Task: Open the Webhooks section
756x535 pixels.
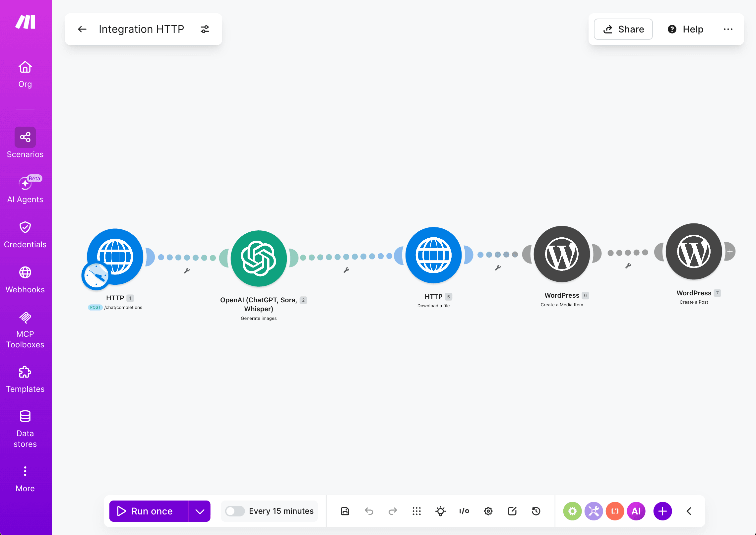Action: pyautogui.click(x=25, y=280)
